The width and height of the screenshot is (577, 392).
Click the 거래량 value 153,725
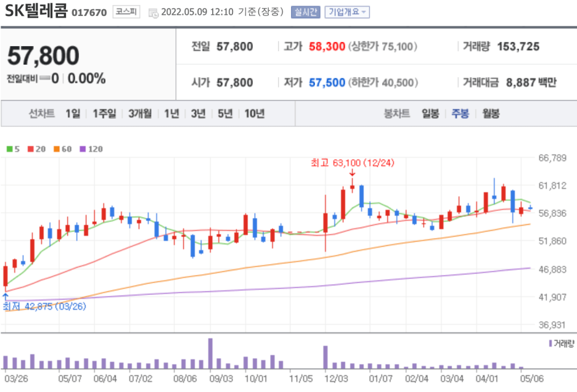click(518, 46)
